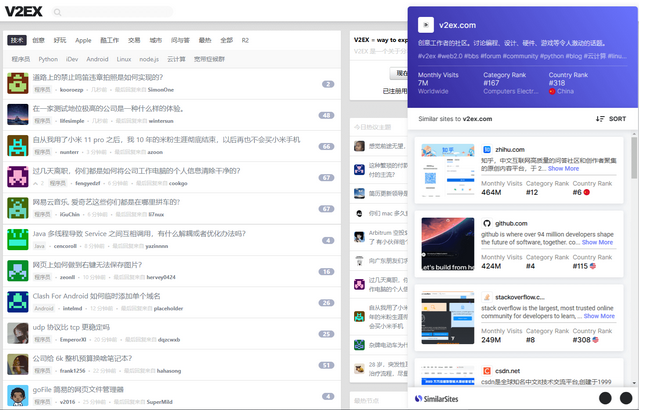Open the github.com site thumbnail
645x419 pixels.
[448, 244]
